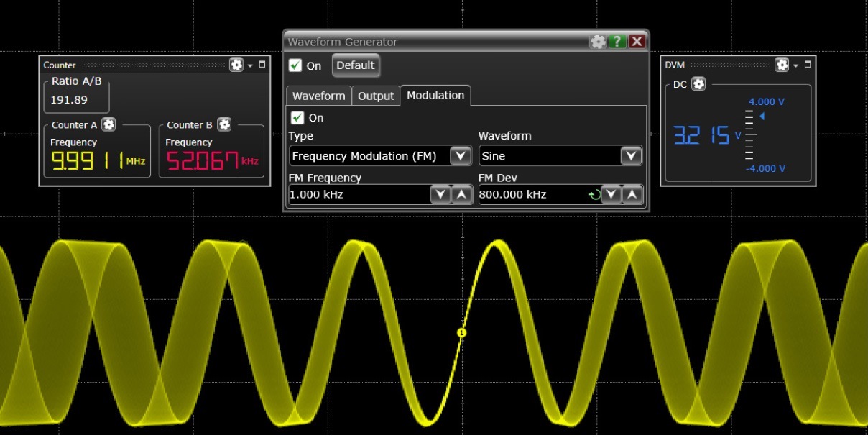Expand the modulation Type dropdown

460,155
